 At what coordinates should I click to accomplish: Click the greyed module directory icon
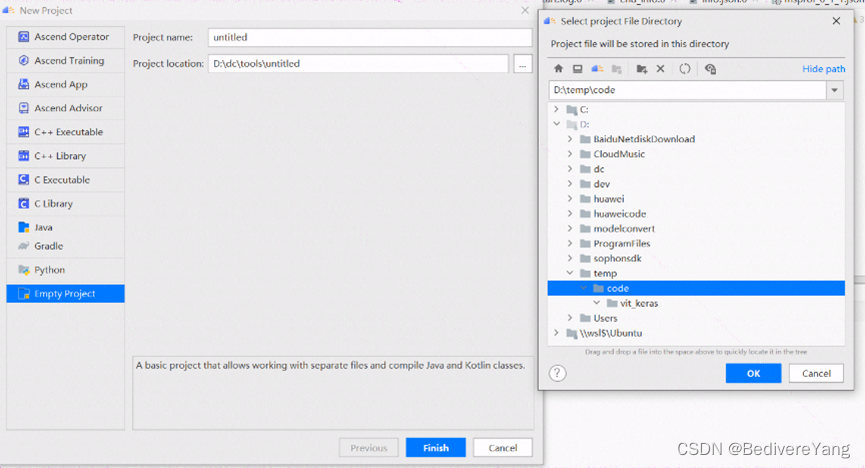[617, 69]
